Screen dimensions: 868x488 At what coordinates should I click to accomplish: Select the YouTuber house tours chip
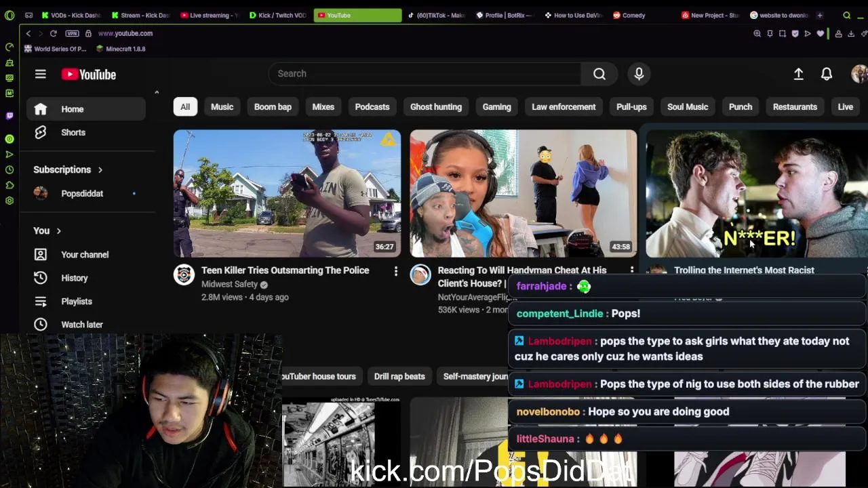(x=319, y=377)
